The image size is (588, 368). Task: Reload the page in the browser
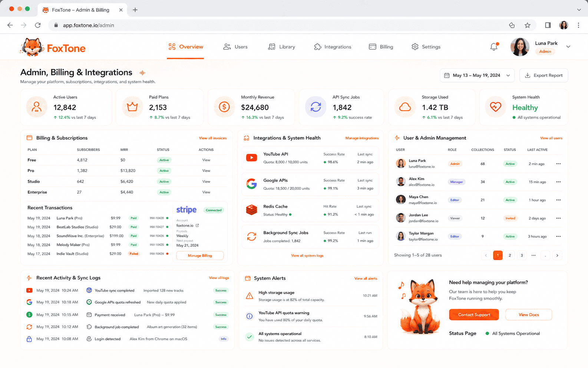pyautogui.click(x=37, y=25)
